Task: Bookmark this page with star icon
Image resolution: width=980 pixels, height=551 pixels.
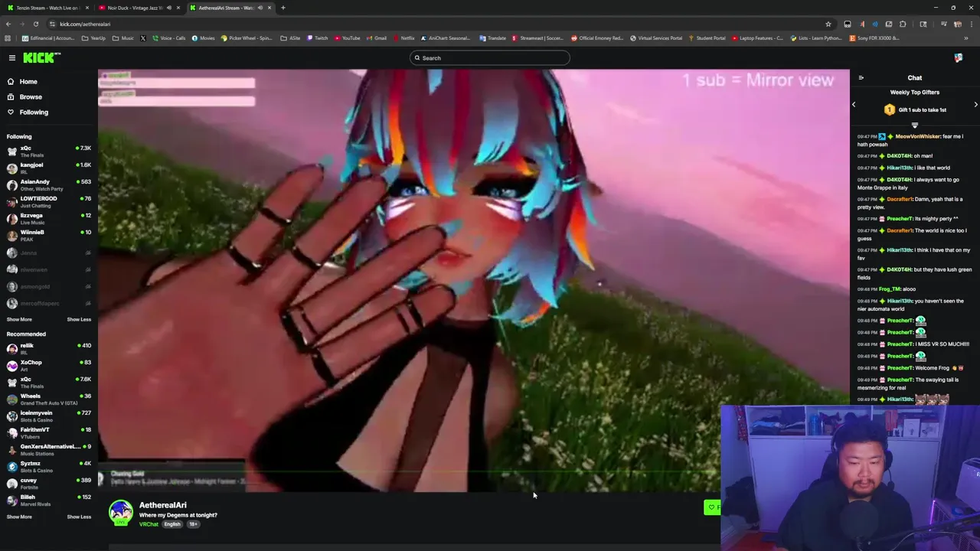Action: (x=828, y=24)
